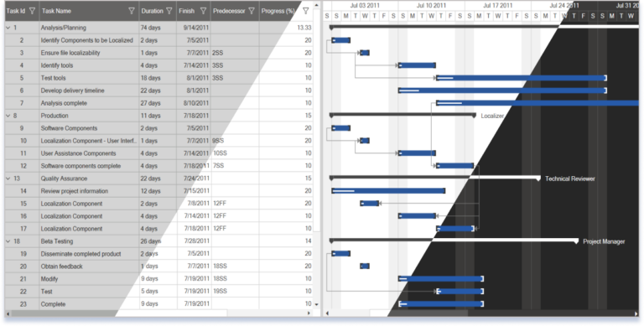The image size is (644, 326).
Task: Collapse the Beta Testing task group
Action: [8, 241]
